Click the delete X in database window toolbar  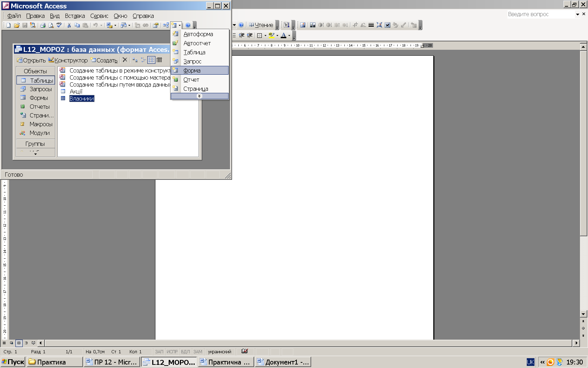(125, 60)
